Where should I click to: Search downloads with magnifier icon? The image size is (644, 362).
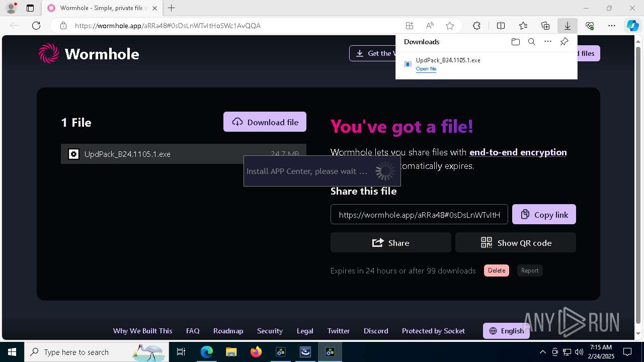pos(531,42)
